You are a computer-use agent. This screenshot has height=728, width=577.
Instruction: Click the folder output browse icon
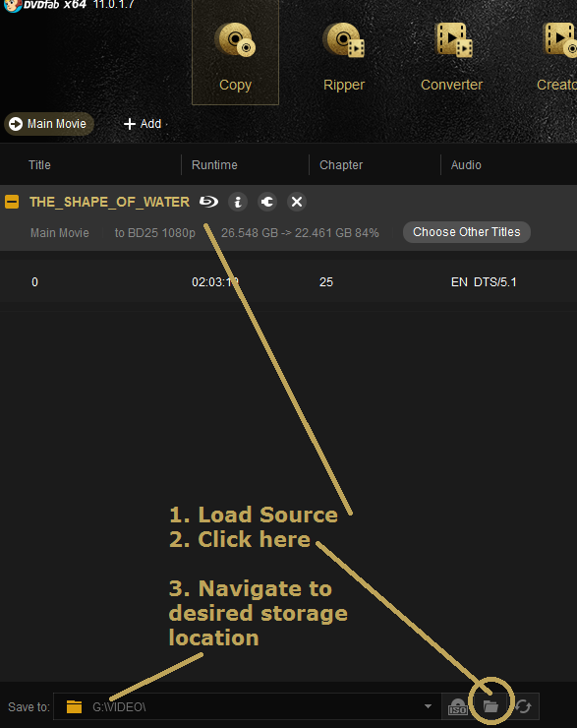coord(490,706)
